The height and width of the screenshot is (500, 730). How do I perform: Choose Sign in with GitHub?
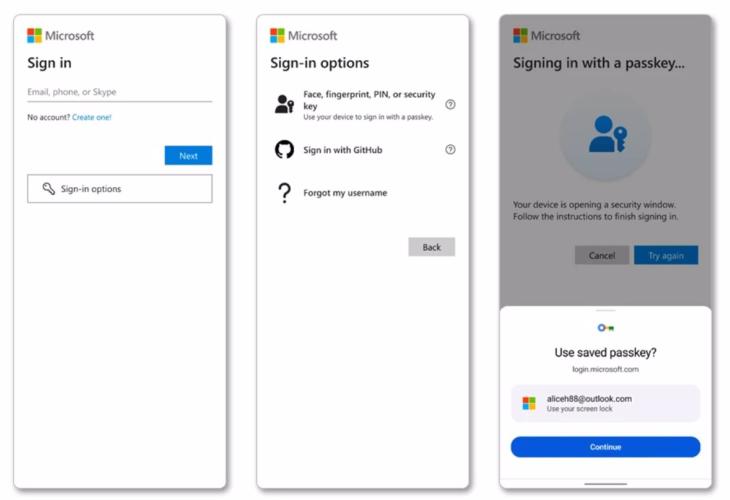[x=343, y=150]
